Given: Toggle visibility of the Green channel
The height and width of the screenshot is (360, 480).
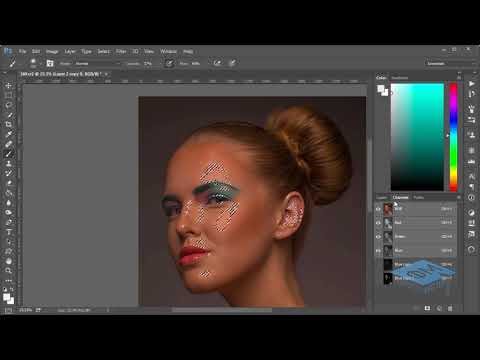Looking at the screenshot, I should (x=378, y=237).
